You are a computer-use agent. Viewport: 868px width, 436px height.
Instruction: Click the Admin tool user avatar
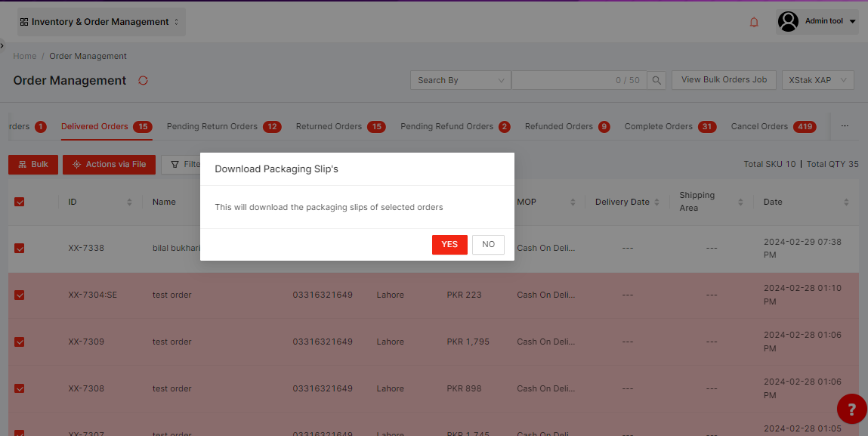788,22
